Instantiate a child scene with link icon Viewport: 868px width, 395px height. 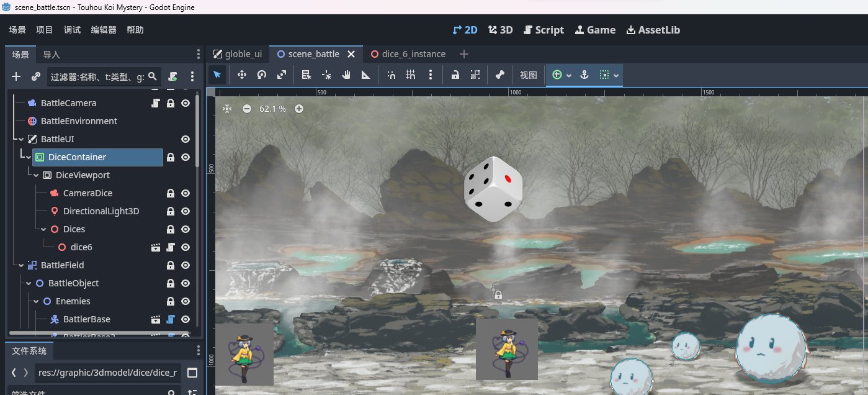pyautogui.click(x=36, y=77)
